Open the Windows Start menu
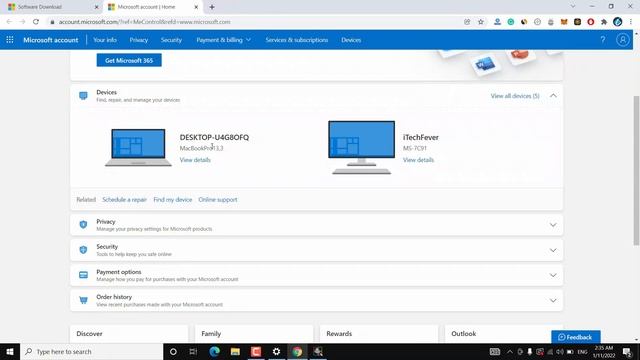This screenshot has width=640, height=360. pyautogui.click(x=10, y=351)
